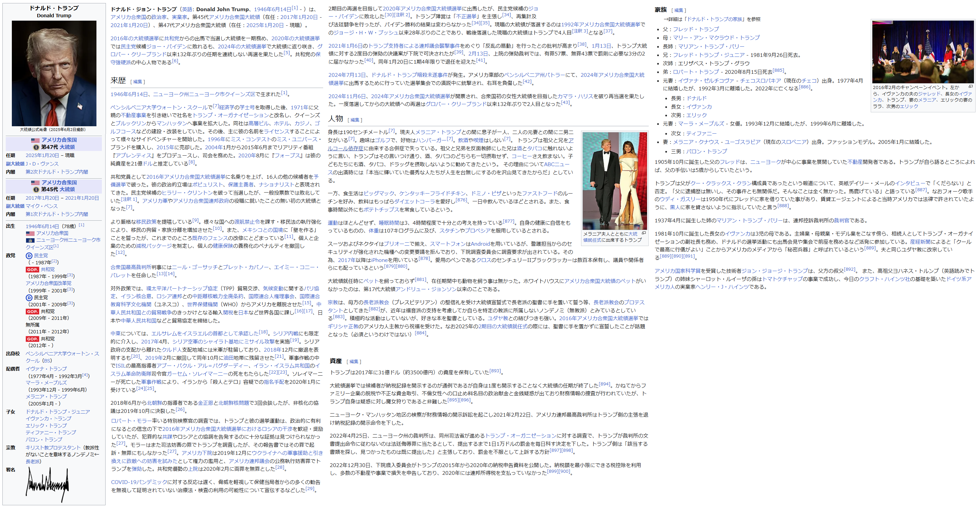
Task: Click the presidential seal icon beside 第47代
Action: click(x=36, y=147)
